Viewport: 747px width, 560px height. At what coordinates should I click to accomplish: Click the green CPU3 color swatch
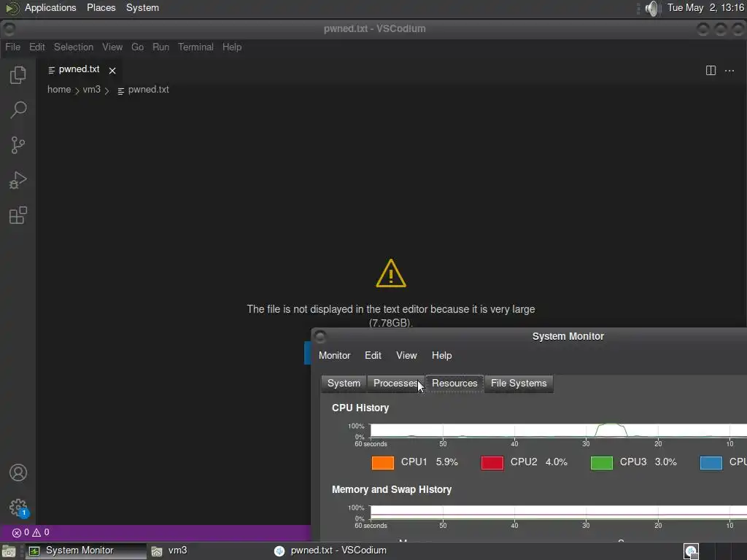pos(602,462)
